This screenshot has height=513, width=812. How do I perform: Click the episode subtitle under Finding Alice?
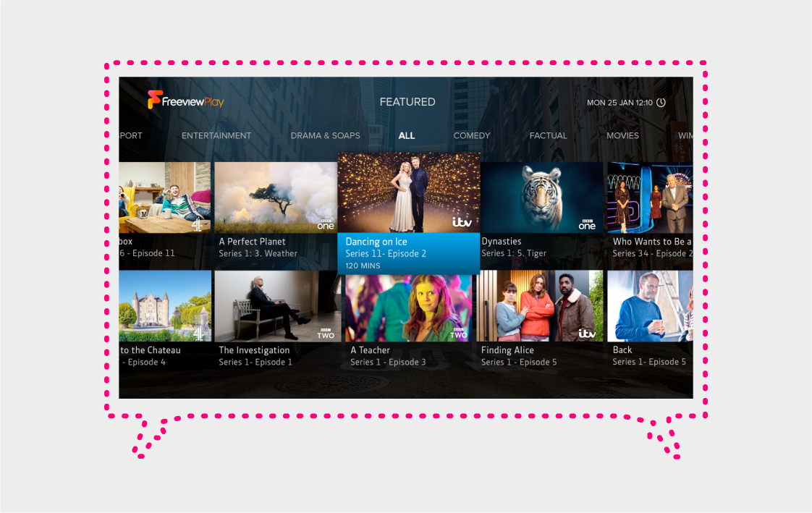[x=519, y=362]
